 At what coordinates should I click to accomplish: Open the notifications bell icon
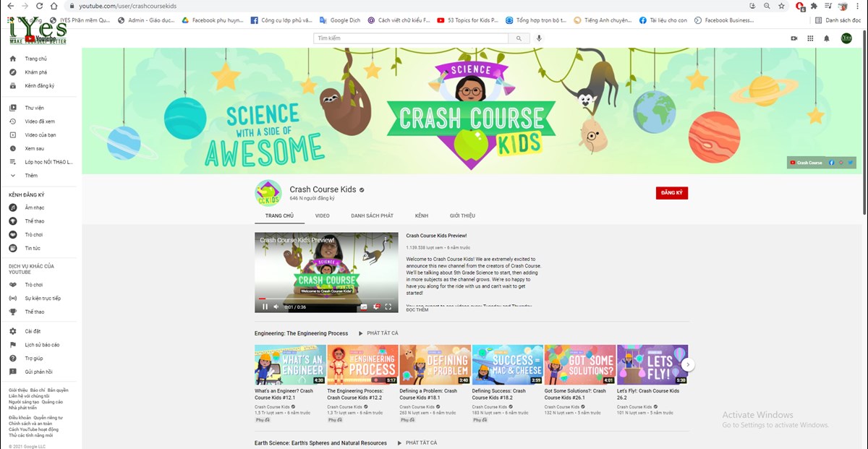click(x=827, y=38)
